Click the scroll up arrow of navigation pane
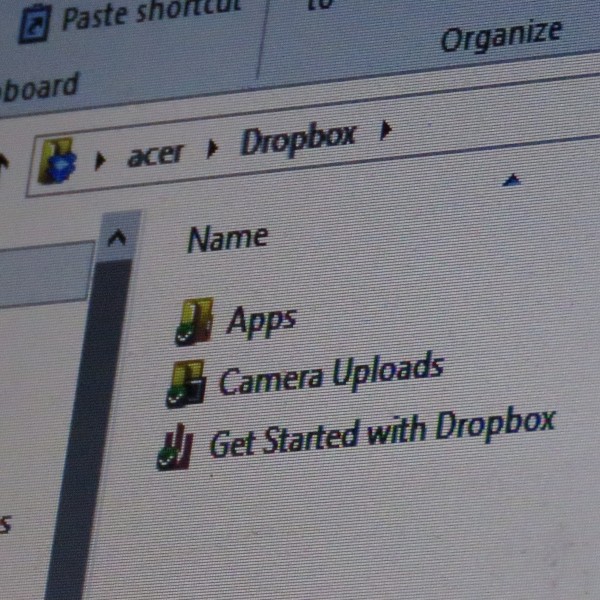The image size is (600, 600). 117,237
